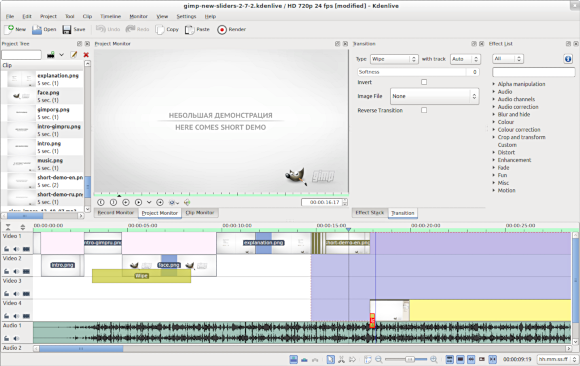This screenshot has width=580, height=366.
Task: Click the Project Monitor timecode field
Action: point(324,202)
